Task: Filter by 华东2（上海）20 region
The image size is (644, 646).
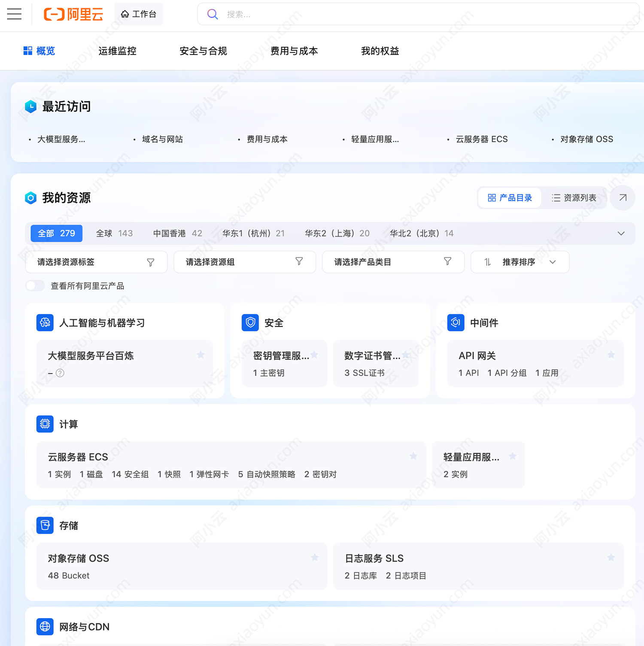Action: [x=337, y=234]
